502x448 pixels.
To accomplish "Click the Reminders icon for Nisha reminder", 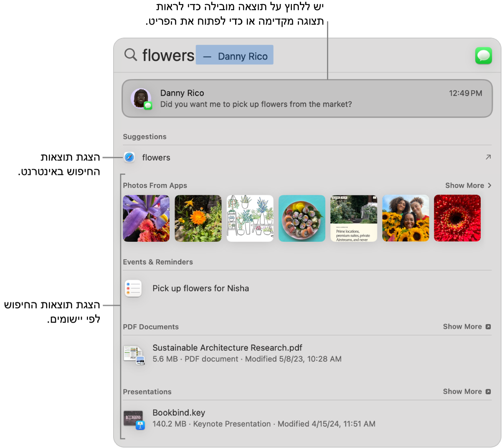I will pos(133,288).
